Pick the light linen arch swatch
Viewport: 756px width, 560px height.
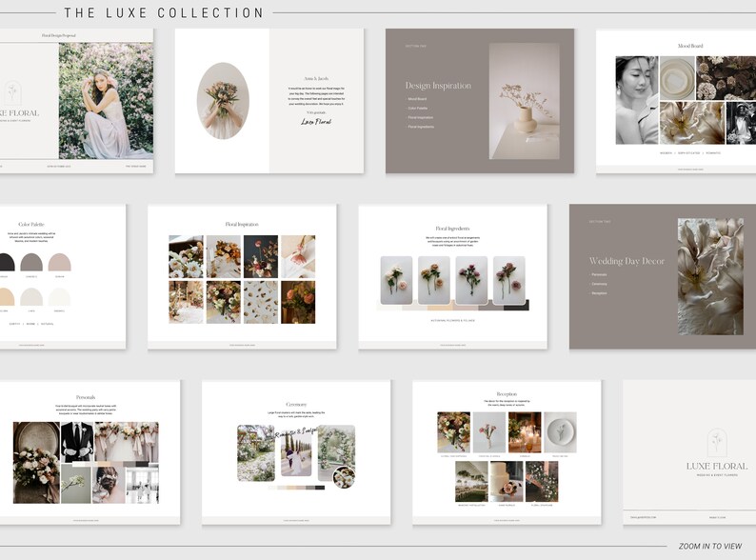(x=31, y=297)
